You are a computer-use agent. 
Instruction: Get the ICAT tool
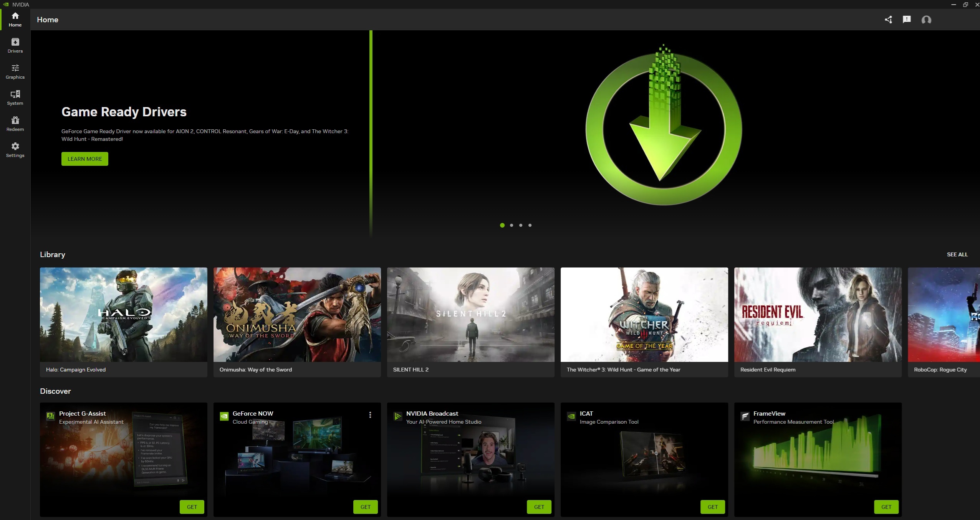point(713,507)
